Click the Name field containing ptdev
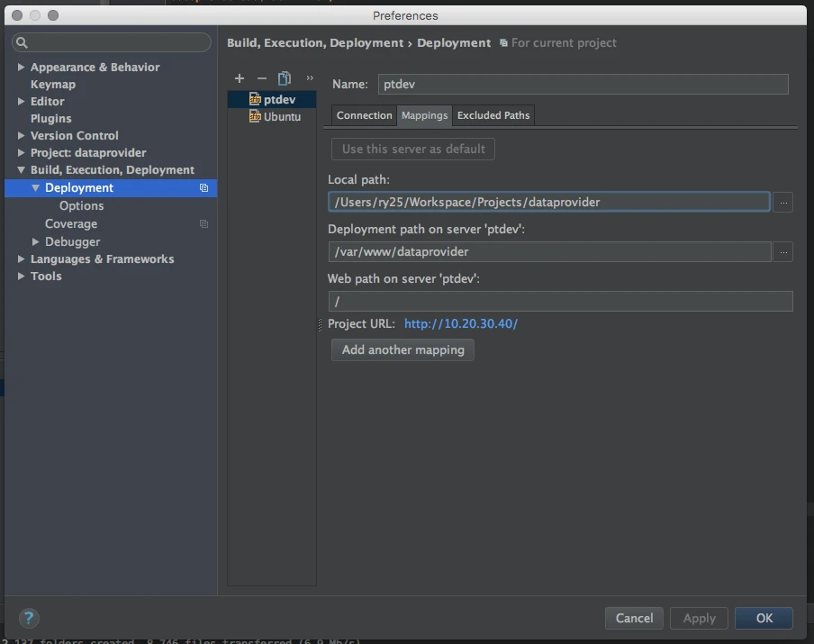 [x=583, y=84]
